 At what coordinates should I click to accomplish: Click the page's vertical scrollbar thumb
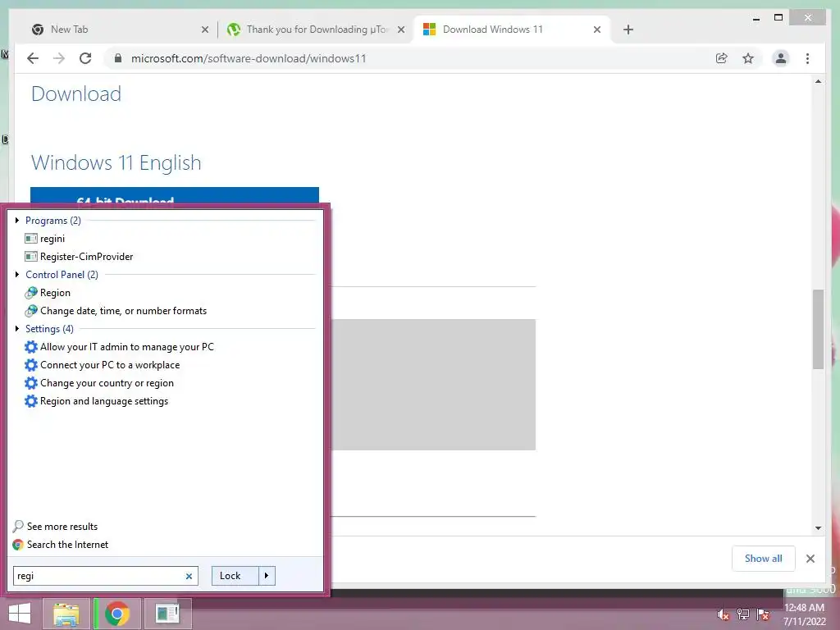[818, 329]
